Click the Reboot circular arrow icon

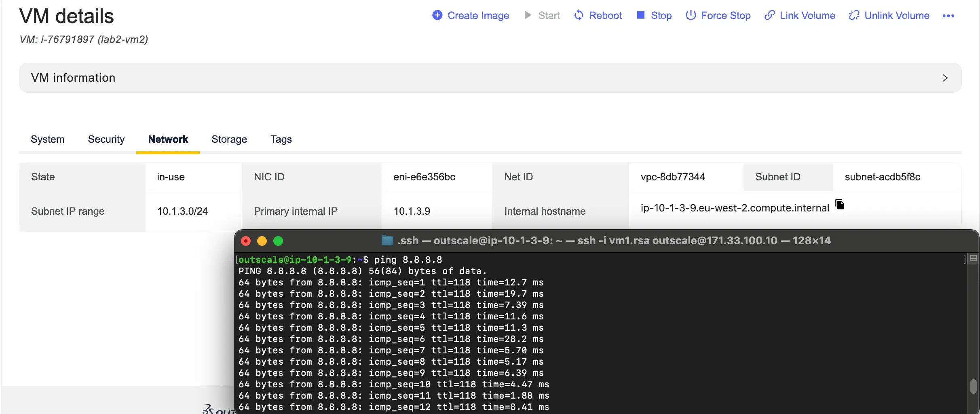pyautogui.click(x=579, y=15)
